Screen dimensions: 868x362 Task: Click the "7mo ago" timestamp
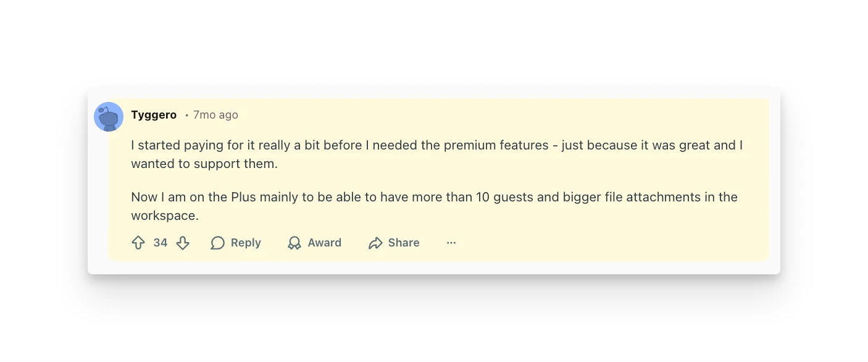coord(215,115)
